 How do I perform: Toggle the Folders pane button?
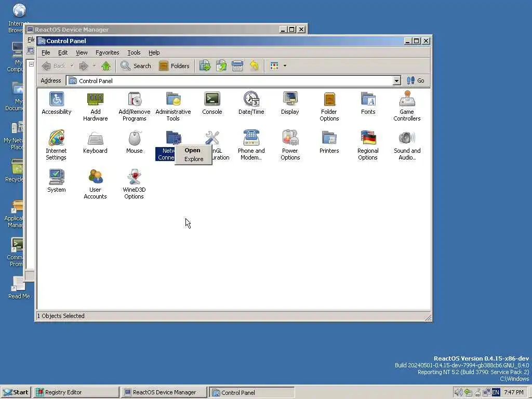(x=175, y=66)
